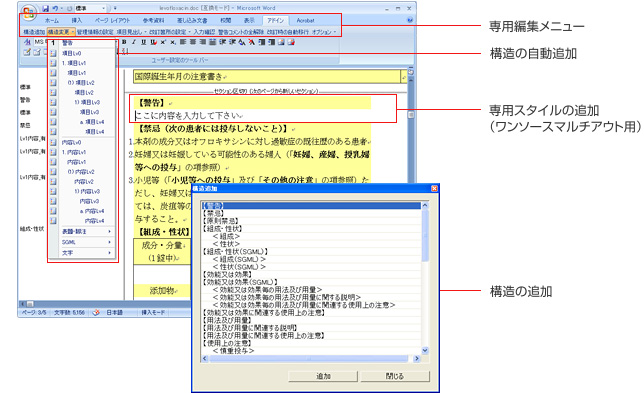Apply subscript with the x₂ icon
This screenshot has width=644, height=393.
(173, 42)
